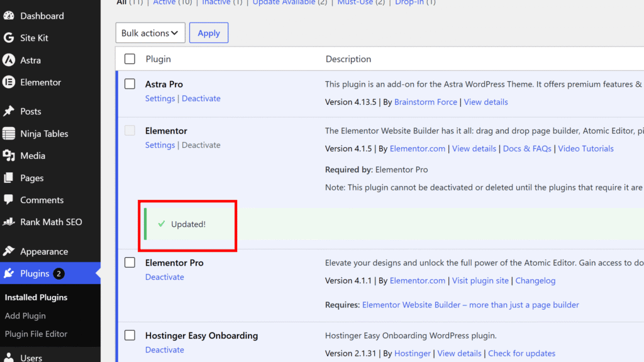The image size is (644, 362).
Task: Click the Appearance paintbrush icon
Action: (x=9, y=251)
